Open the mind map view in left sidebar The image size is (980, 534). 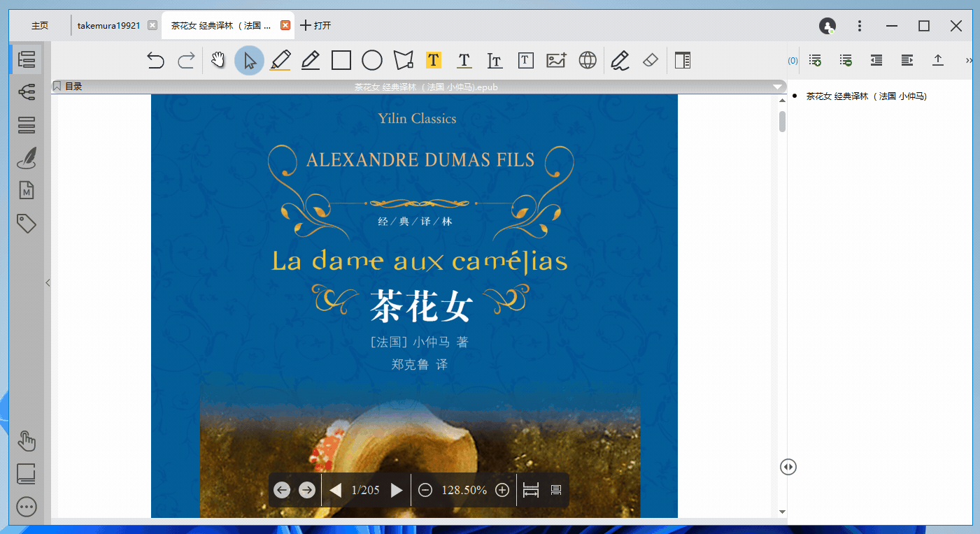(26, 92)
